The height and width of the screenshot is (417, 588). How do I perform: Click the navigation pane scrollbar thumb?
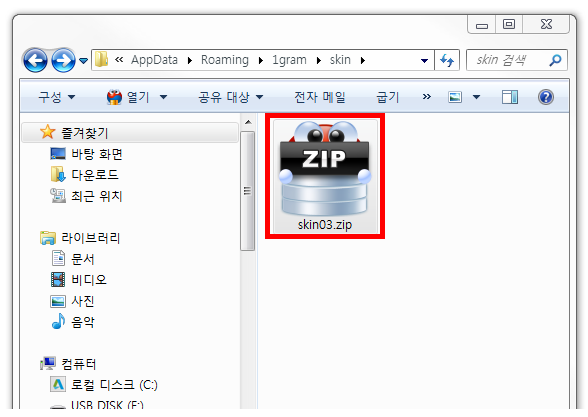coord(248,190)
